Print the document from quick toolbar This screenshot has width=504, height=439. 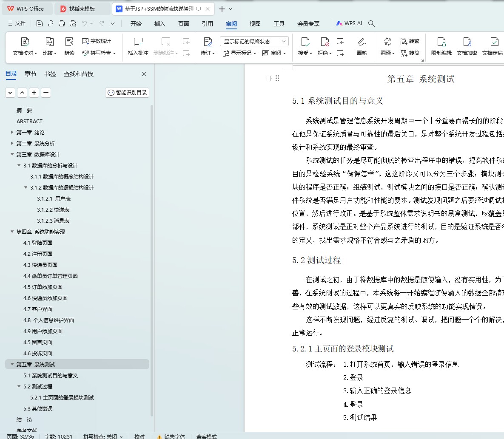[61, 23]
